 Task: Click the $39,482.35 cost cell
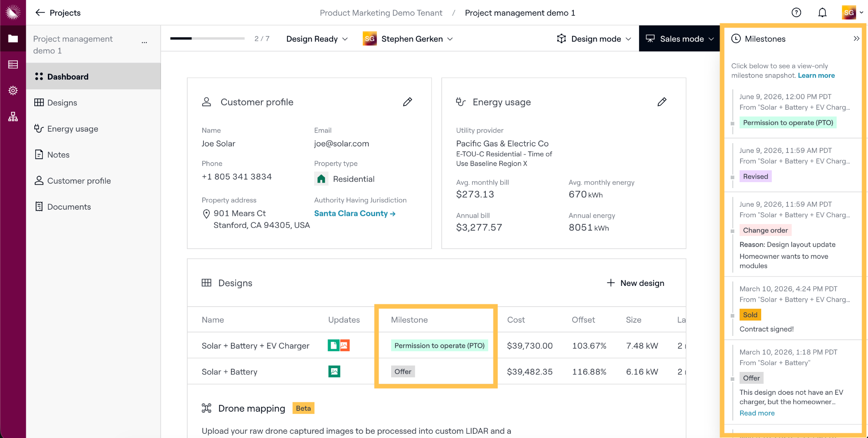tap(530, 371)
